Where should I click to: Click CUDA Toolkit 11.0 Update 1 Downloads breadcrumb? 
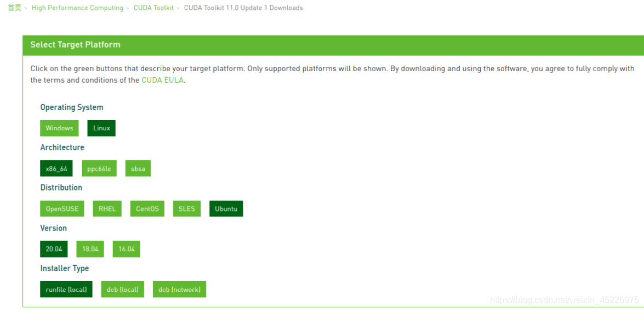(243, 8)
